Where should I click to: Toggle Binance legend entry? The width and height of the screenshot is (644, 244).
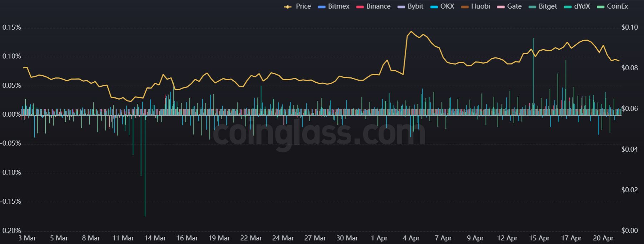(x=378, y=6)
